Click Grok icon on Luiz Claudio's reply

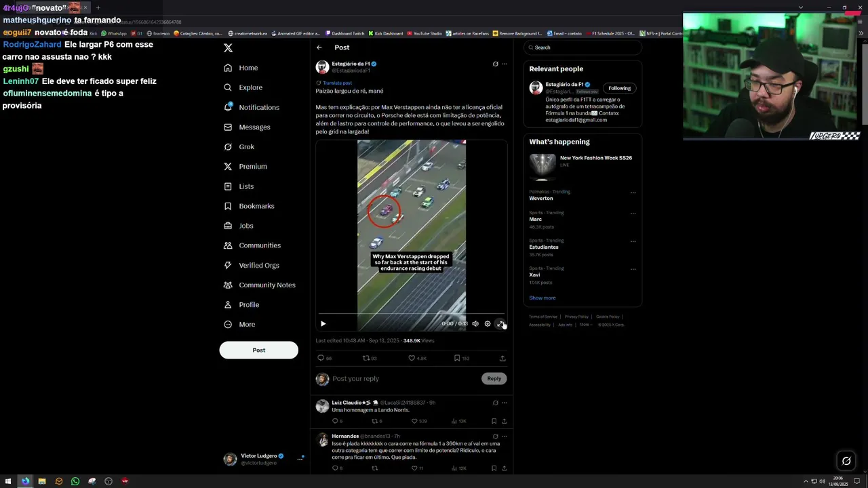(495, 403)
